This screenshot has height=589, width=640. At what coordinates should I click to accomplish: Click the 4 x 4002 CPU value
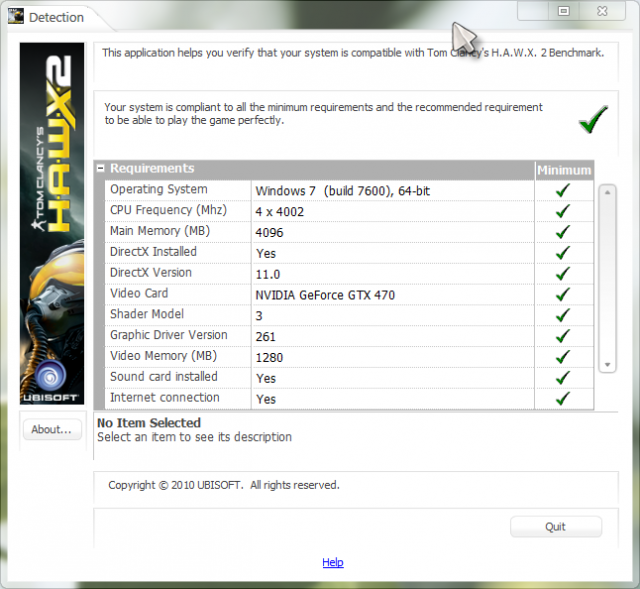click(280, 212)
